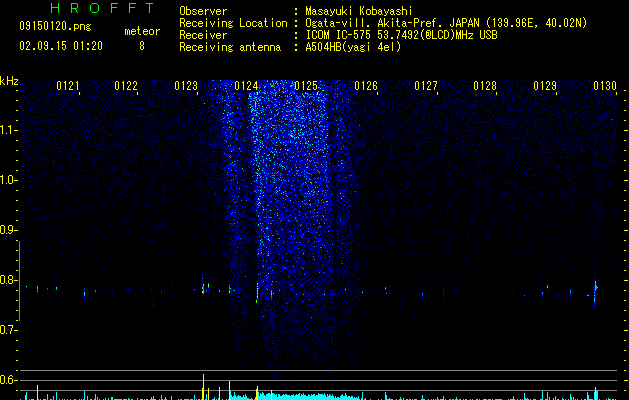Click the 0129 time marker

(x=545, y=86)
